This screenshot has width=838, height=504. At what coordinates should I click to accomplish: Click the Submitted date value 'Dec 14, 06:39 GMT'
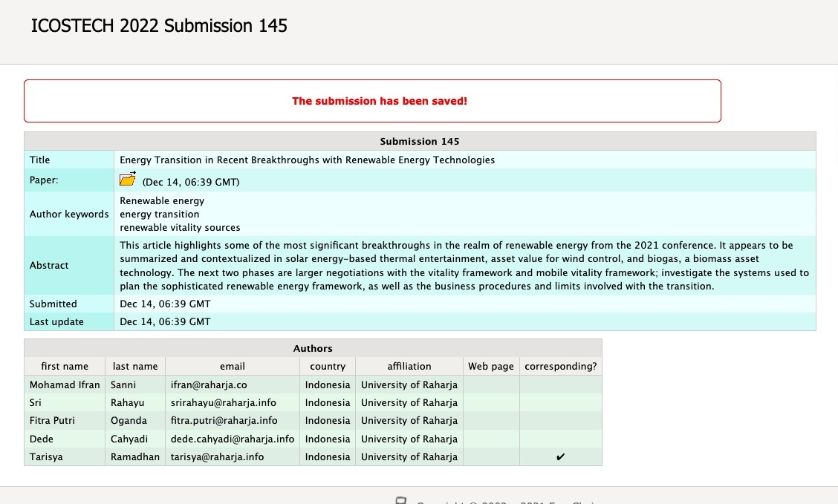pos(165,304)
